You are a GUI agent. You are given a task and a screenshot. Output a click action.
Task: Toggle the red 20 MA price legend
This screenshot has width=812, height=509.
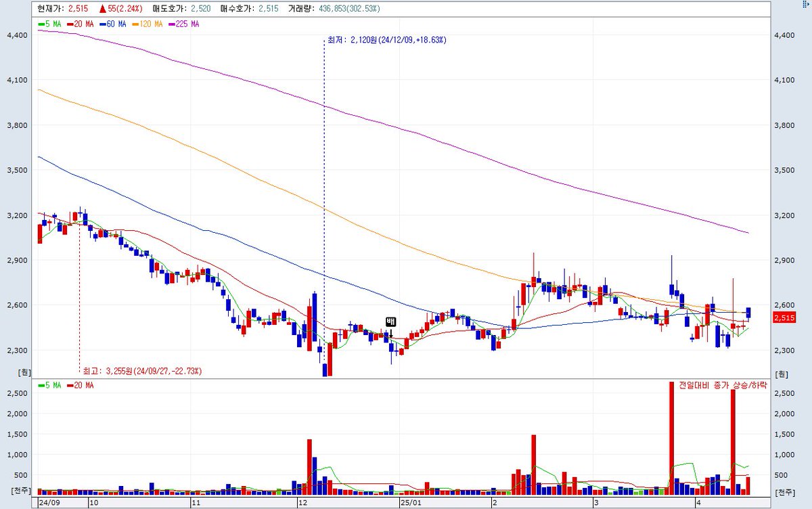point(81,24)
